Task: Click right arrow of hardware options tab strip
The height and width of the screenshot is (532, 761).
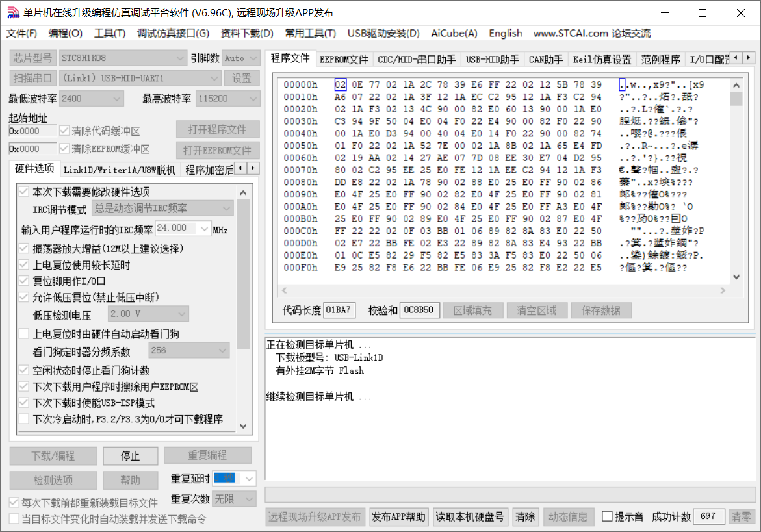Action: point(253,168)
